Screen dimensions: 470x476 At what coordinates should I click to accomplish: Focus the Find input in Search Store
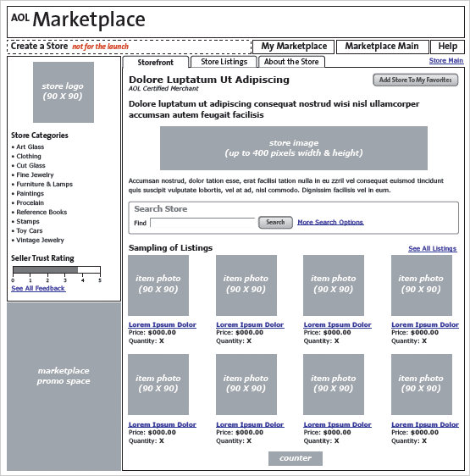click(202, 223)
